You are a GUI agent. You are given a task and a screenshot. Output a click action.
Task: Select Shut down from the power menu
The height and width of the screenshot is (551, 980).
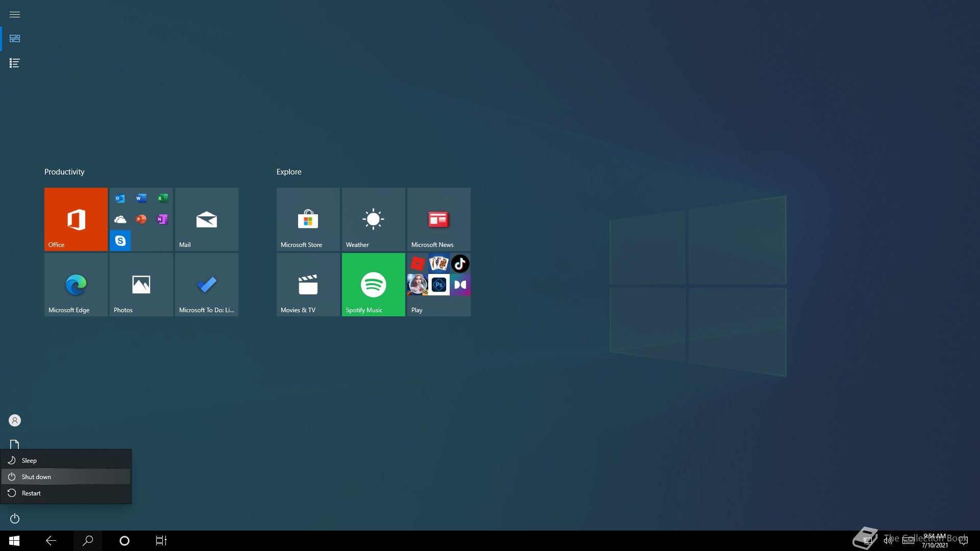(66, 477)
